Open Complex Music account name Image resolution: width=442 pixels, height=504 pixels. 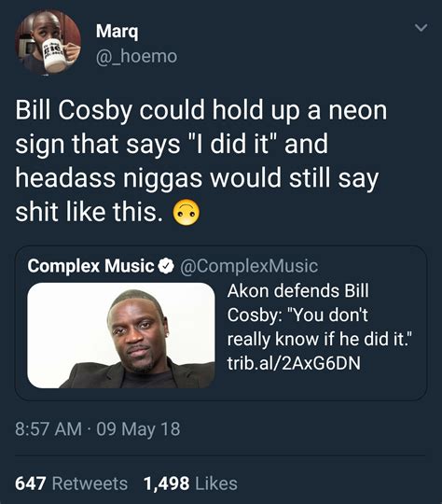[90, 266]
